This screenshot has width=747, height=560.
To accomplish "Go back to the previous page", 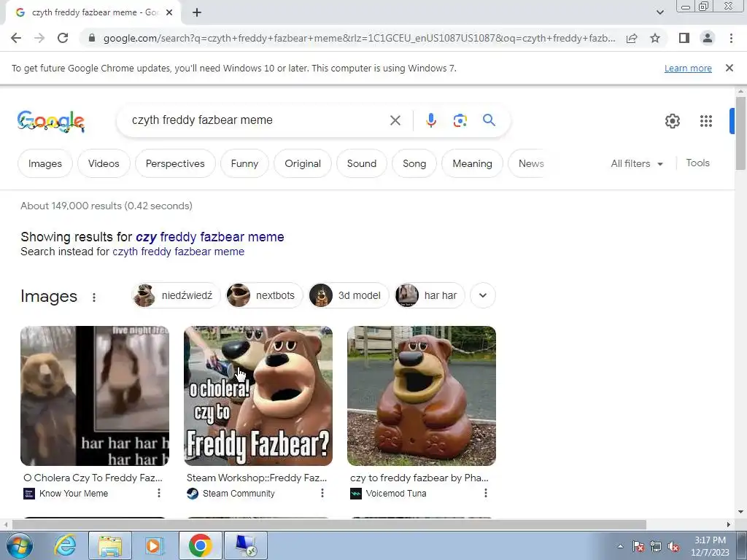I will click(16, 38).
